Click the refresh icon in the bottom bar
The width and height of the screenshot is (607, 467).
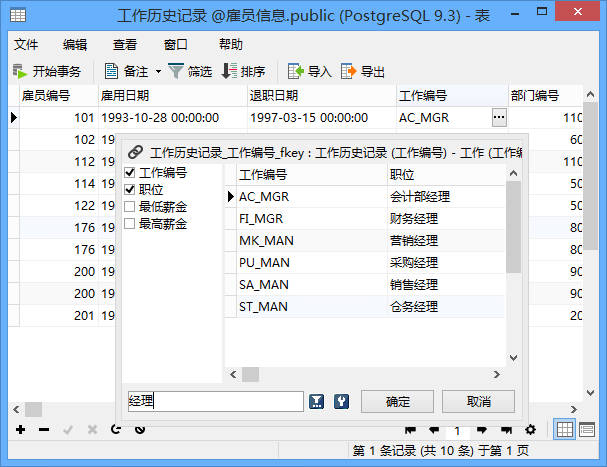tap(115, 429)
